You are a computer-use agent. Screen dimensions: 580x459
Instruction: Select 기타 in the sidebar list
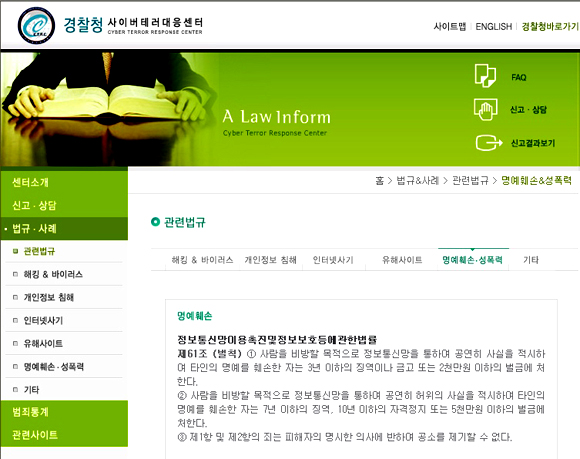pos(31,389)
